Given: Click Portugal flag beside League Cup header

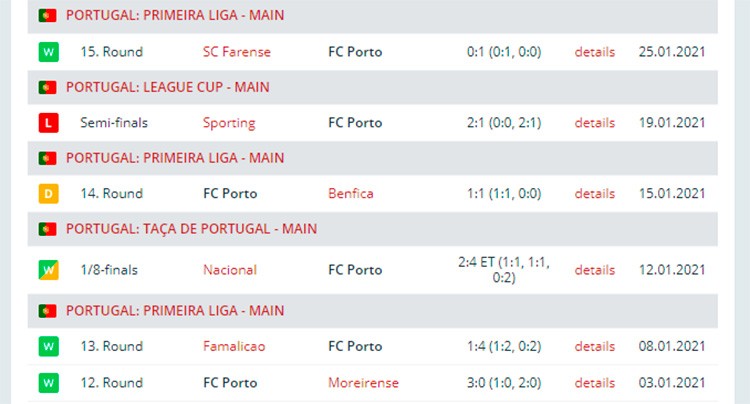Looking at the screenshot, I should (47, 87).
